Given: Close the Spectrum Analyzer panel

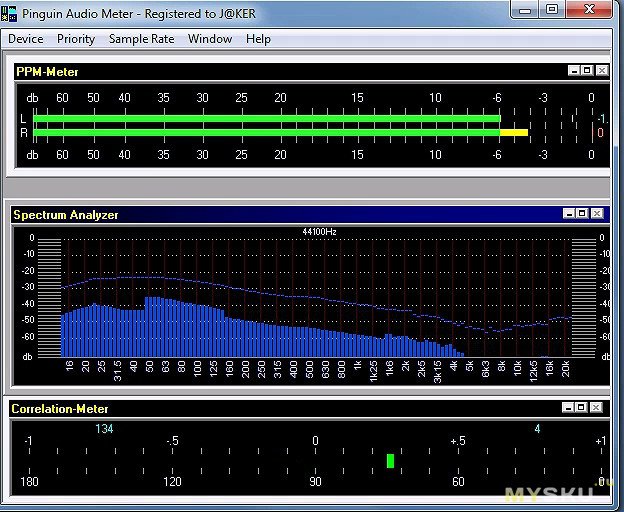Looking at the screenshot, I should point(597,214).
